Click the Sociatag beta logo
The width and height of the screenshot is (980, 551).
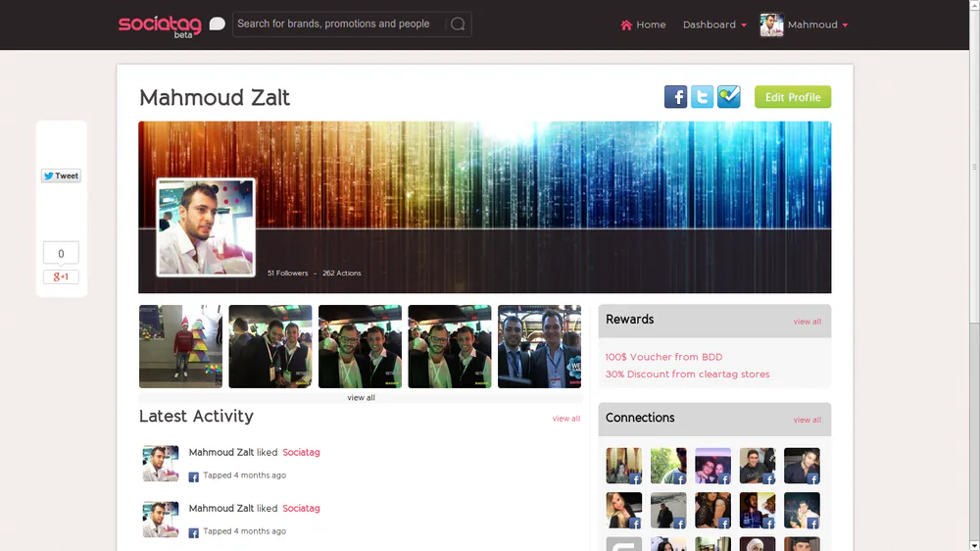click(x=160, y=26)
